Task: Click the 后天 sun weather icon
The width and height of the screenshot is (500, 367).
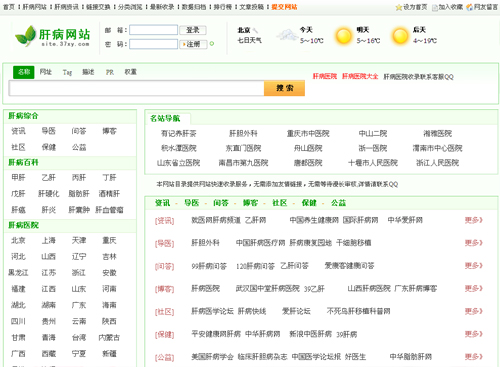Action: (x=400, y=36)
